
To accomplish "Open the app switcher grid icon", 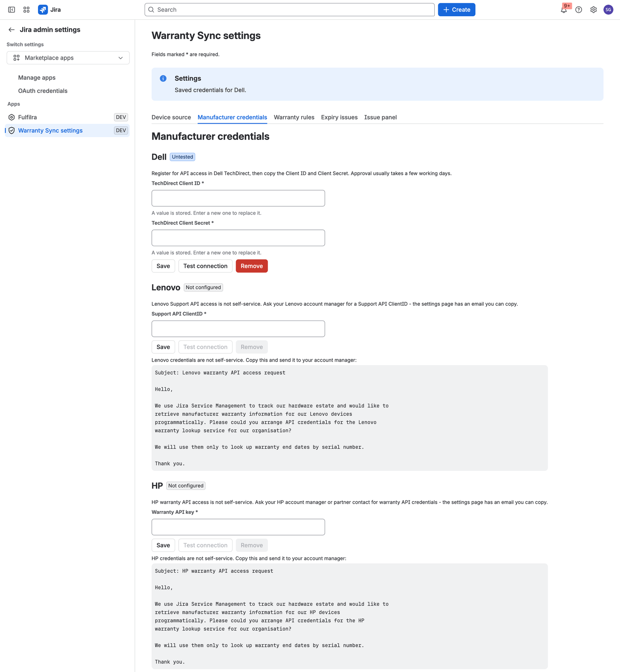I will point(26,10).
